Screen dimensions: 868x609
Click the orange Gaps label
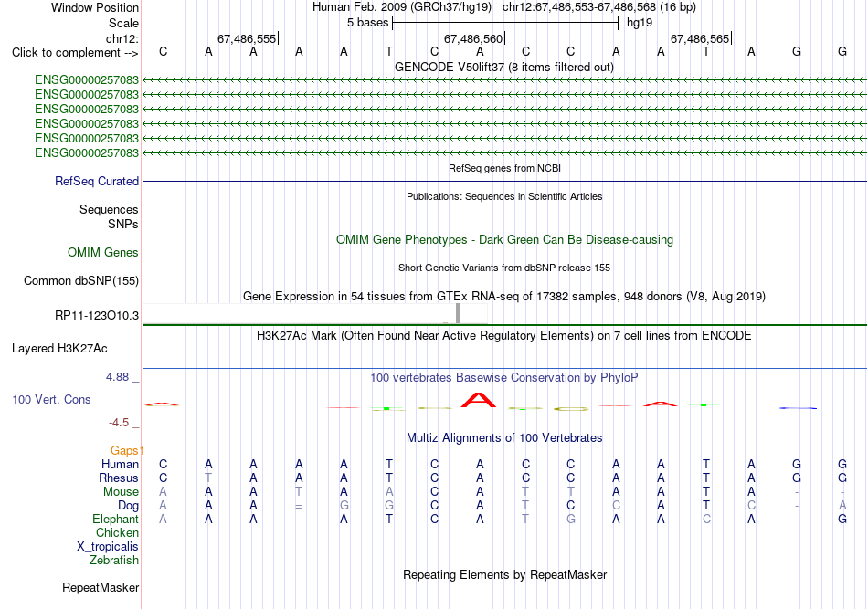point(124,451)
